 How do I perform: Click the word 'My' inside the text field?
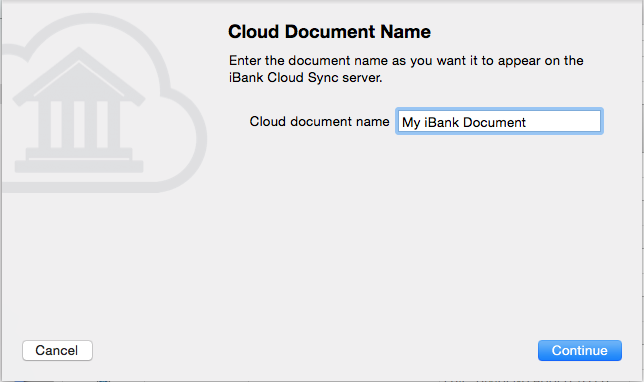411,123
